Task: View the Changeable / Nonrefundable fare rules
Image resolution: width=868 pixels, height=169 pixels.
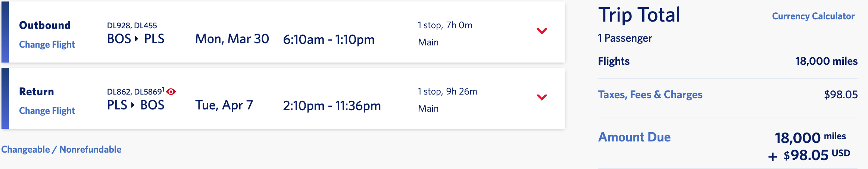Action: tap(61, 150)
